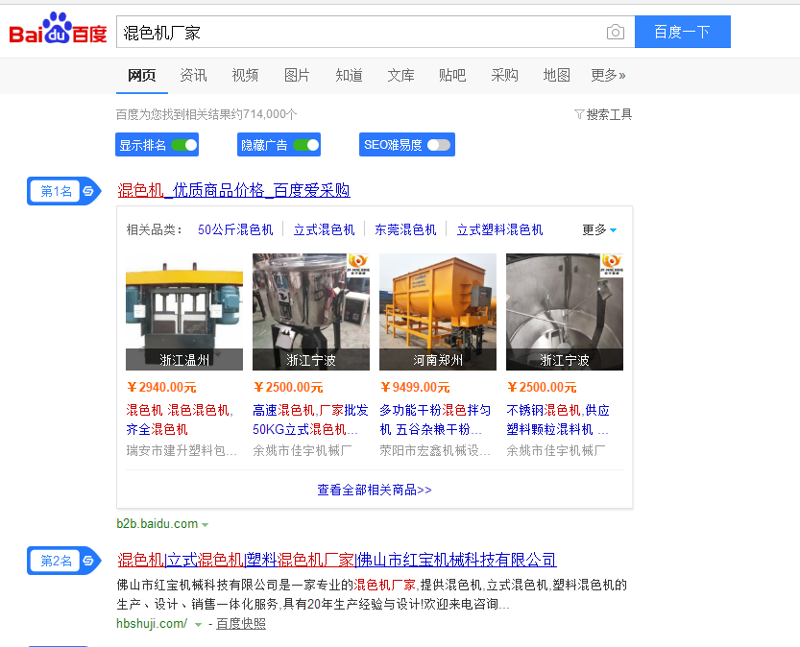Open the b2b.baidu.com dropdown arrow
This screenshot has height=647, width=800.
click(205, 525)
